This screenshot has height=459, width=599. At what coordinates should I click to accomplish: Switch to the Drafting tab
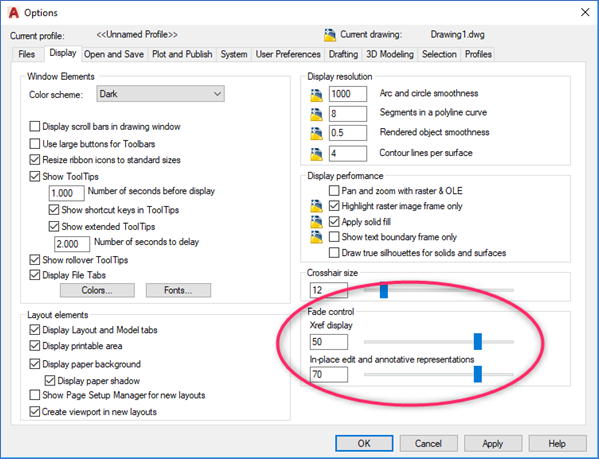(343, 54)
